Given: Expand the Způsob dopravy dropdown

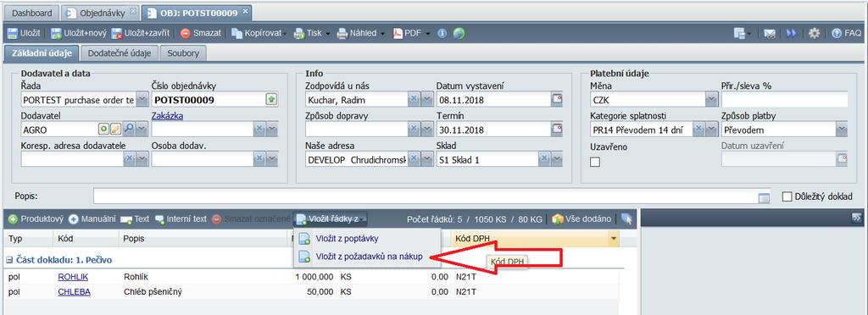Looking at the screenshot, I should (x=427, y=130).
